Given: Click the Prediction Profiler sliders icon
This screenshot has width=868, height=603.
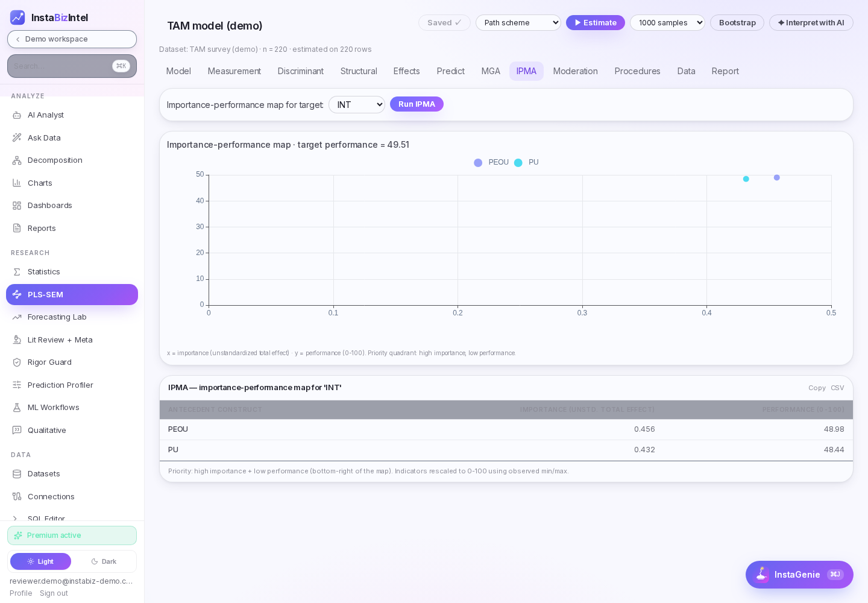Looking at the screenshot, I should (x=17, y=385).
